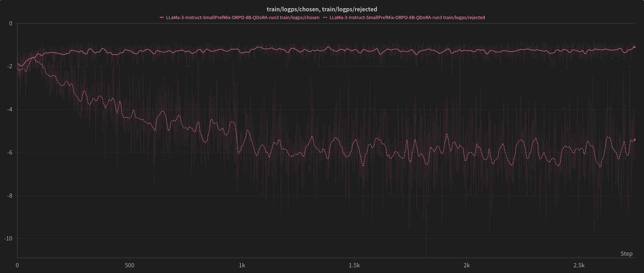Click the chart title train/logps/chosen, train/logps/rejected
The width and height of the screenshot is (644, 273).
(x=322, y=9)
